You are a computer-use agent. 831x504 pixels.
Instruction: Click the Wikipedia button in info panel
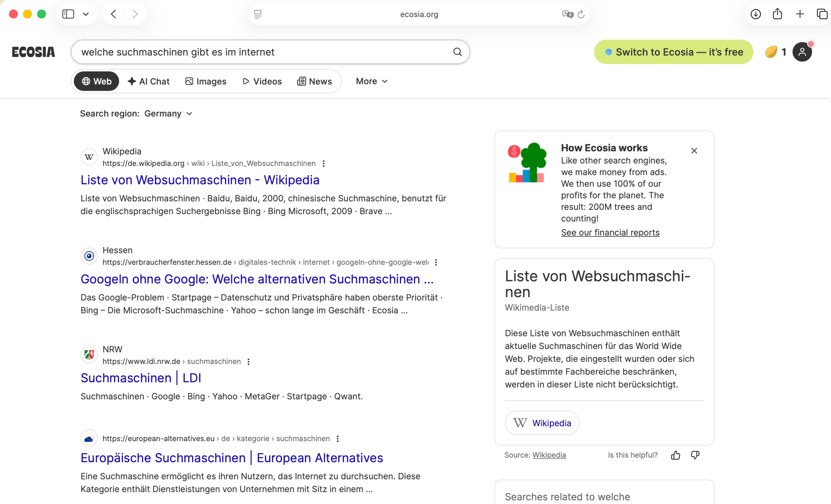pos(542,423)
